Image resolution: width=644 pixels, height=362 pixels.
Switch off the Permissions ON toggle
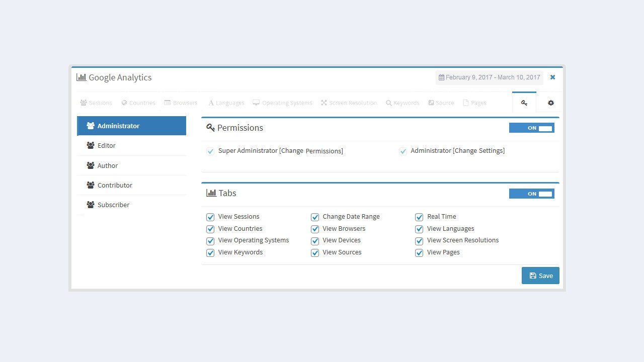point(532,128)
